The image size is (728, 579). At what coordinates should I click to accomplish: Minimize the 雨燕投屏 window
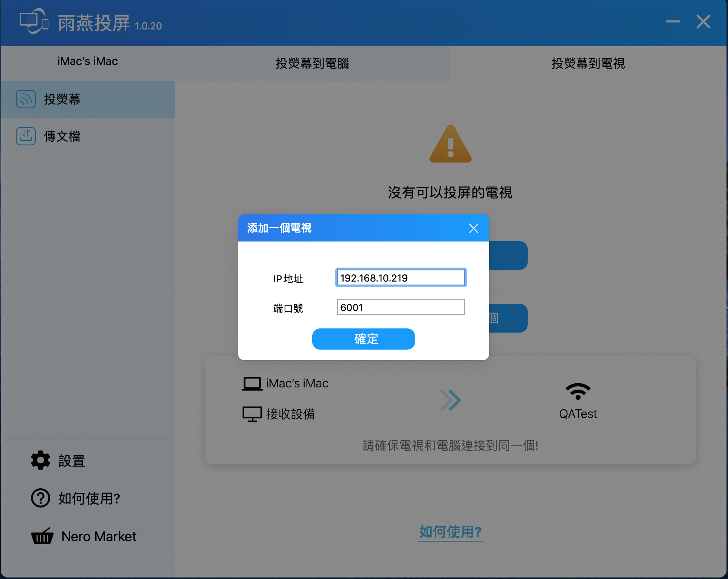[x=673, y=22]
